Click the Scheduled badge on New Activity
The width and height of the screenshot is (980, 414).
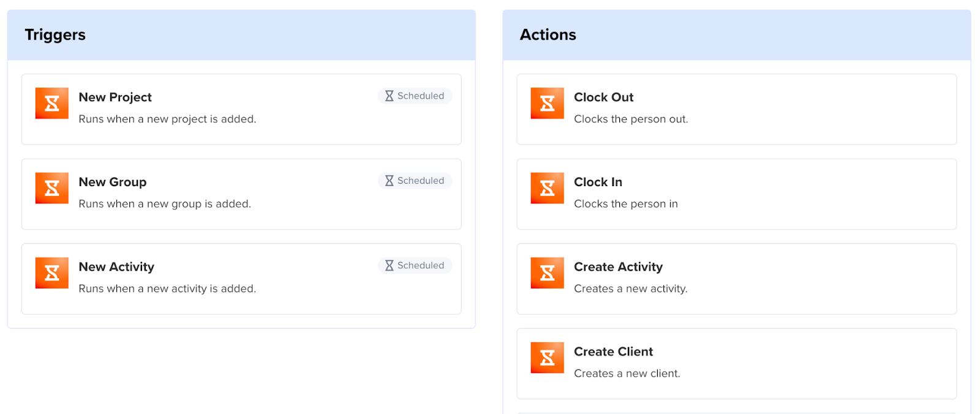415,265
